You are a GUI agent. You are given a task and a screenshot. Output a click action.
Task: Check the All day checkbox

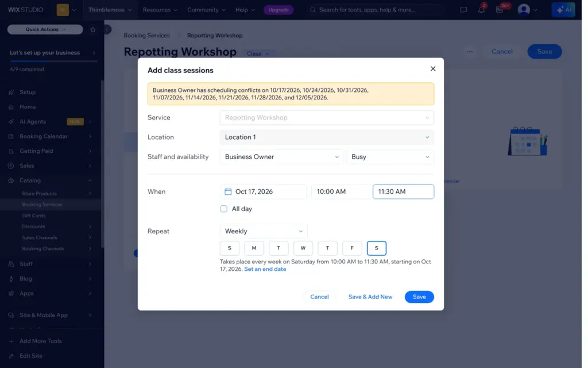224,209
